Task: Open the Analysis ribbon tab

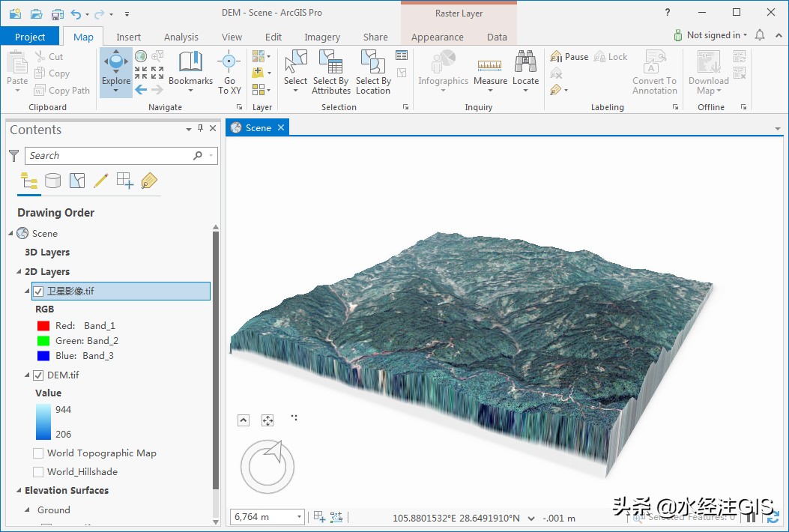Action: coord(181,37)
